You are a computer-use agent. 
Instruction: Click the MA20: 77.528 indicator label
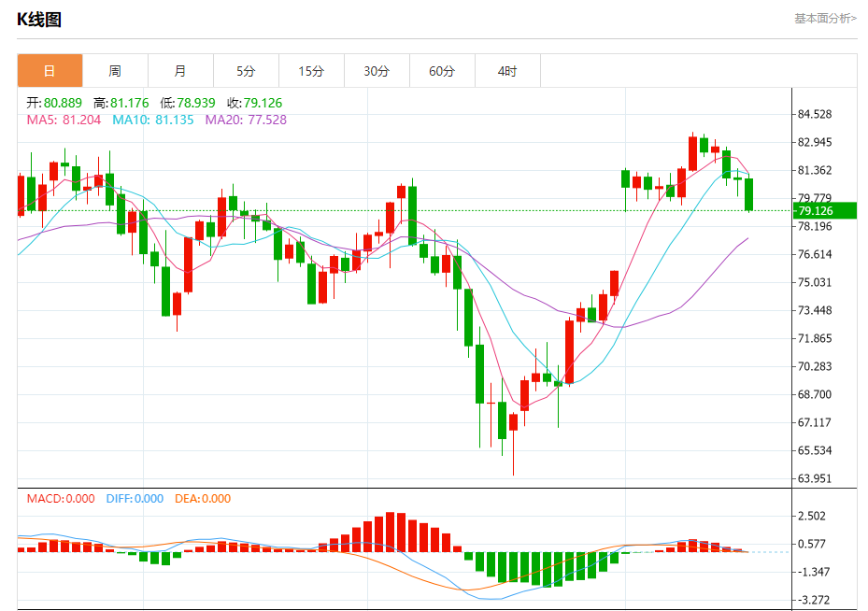pyautogui.click(x=246, y=120)
